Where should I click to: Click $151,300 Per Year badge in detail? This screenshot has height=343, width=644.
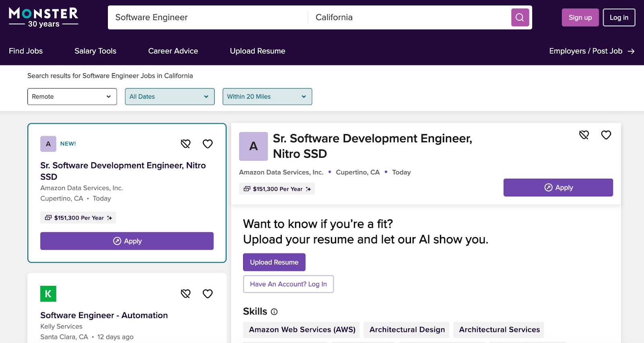pos(277,189)
